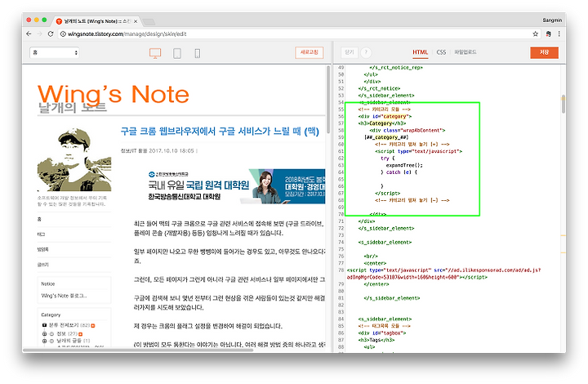Open the 방명록 sidebar menu link
Screen dimensions: 588x384
[x=42, y=249]
